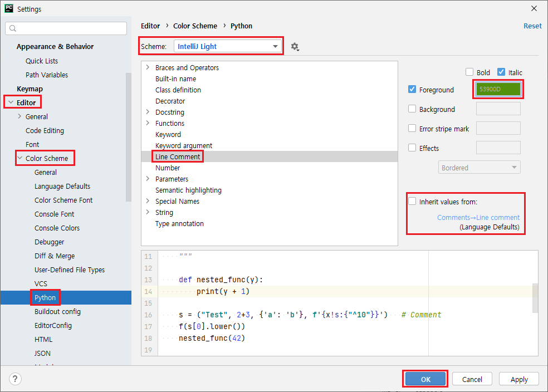The image size is (548, 392).
Task: Expand the Special Names node
Action: 148,201
